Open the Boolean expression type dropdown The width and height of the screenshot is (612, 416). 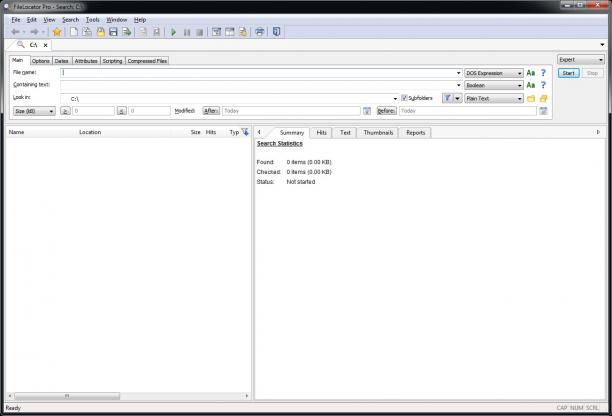(494, 85)
